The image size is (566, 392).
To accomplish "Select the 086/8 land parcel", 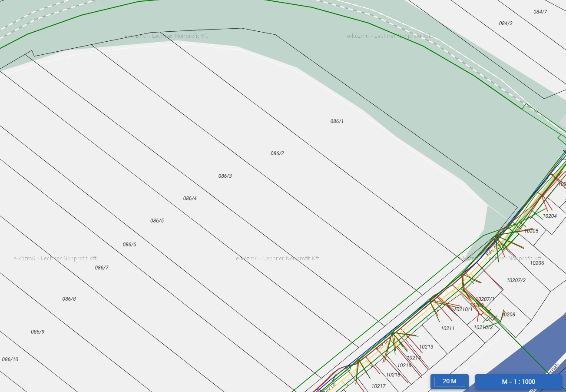I will tap(69, 299).
